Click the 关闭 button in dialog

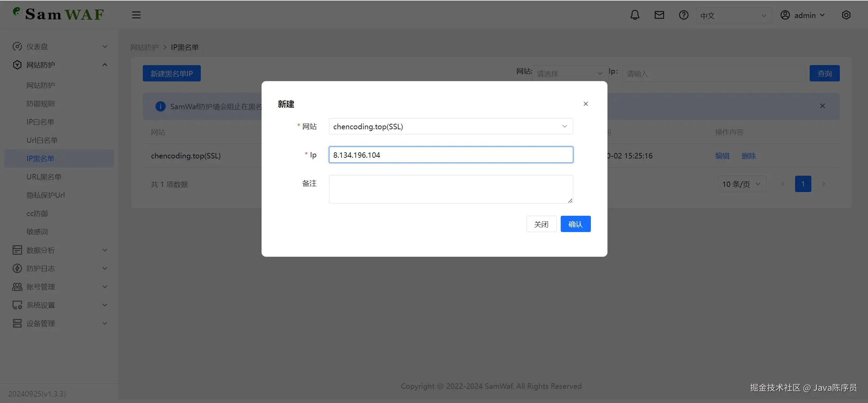pyautogui.click(x=541, y=224)
